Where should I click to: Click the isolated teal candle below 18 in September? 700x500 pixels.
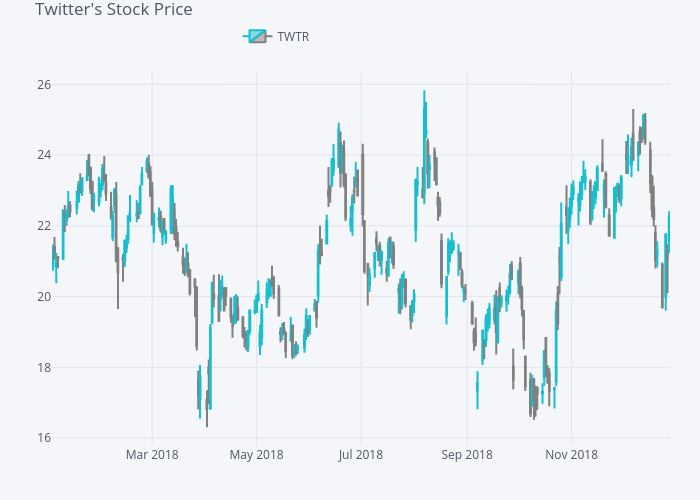click(477, 390)
